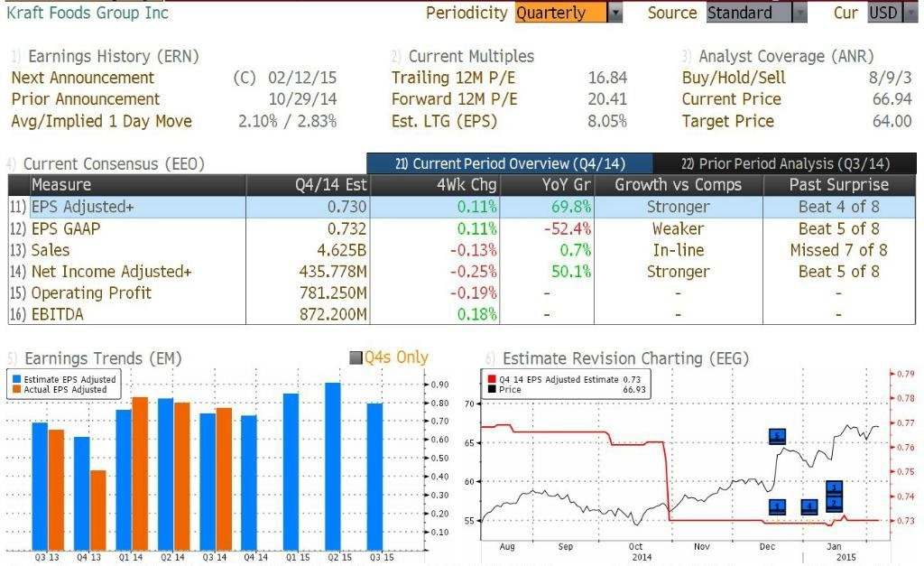Select the Net Income Adjusted+ row

(462, 271)
